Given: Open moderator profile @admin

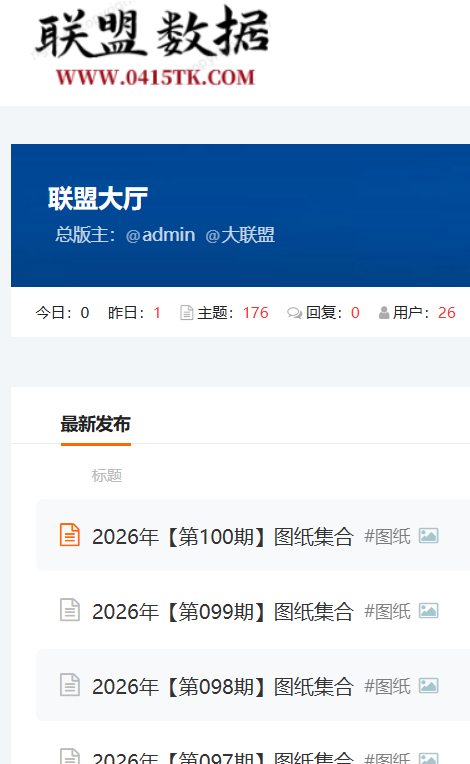Looking at the screenshot, I should pyautogui.click(x=160, y=235).
